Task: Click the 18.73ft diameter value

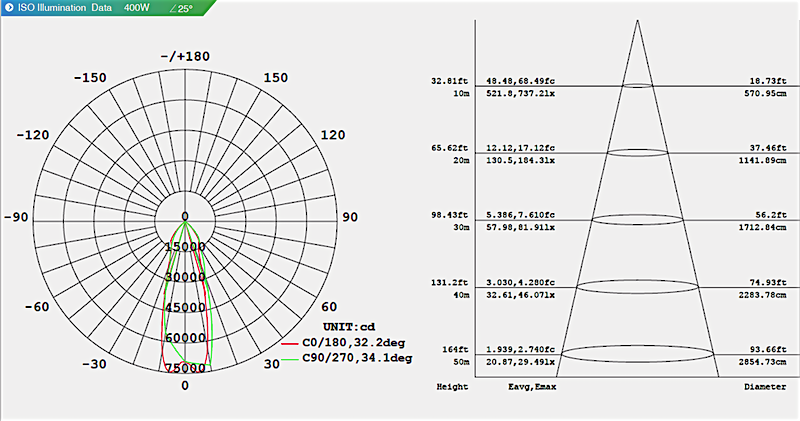Action: pyautogui.click(x=768, y=81)
